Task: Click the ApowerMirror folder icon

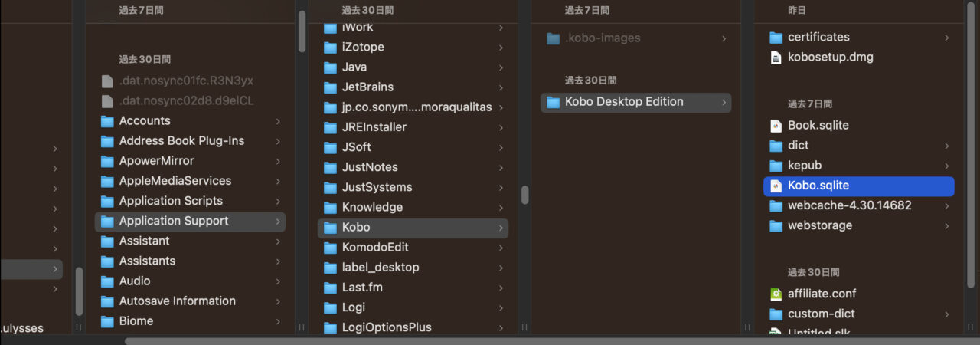Action: tap(107, 161)
